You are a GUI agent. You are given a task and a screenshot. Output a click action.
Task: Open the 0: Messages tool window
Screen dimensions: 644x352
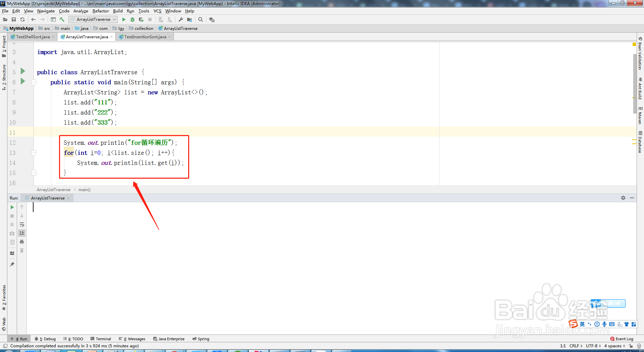(132, 339)
